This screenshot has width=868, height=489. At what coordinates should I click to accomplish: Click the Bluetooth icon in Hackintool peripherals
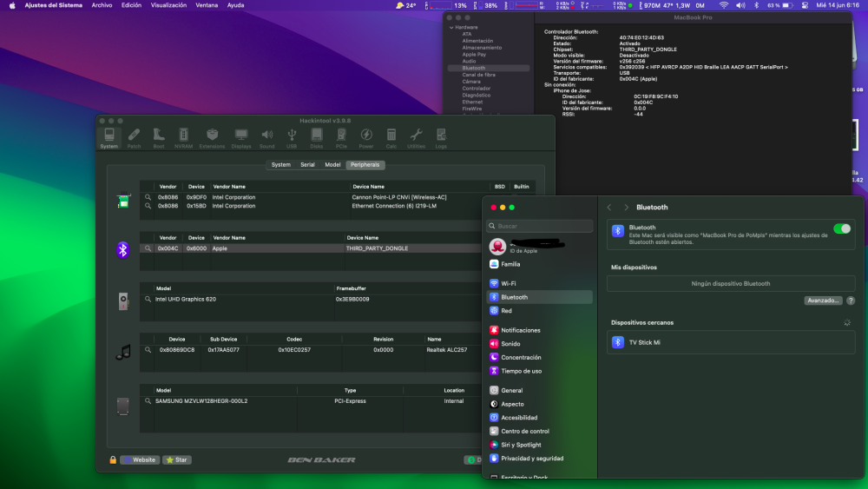(123, 250)
